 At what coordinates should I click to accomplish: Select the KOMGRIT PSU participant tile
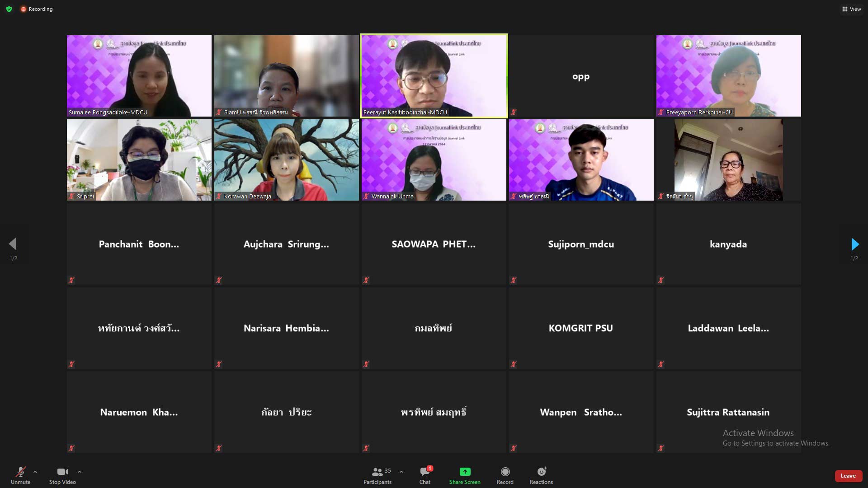pos(581,328)
